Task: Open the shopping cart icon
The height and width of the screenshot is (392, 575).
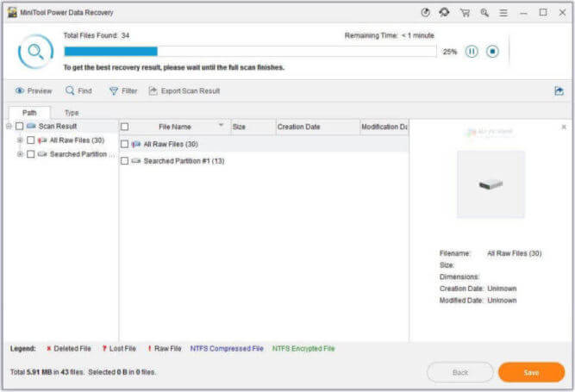Action: pos(465,13)
